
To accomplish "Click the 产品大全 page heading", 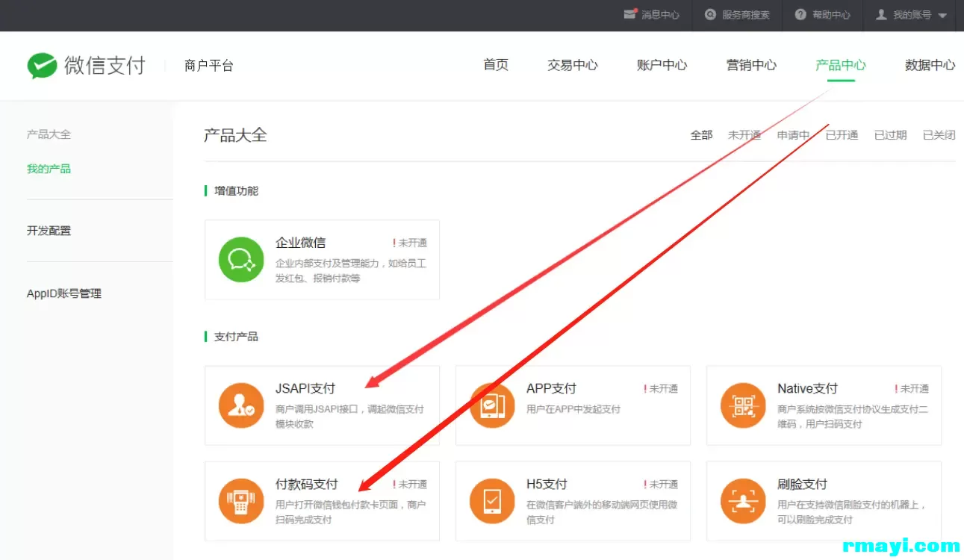I will tap(235, 135).
